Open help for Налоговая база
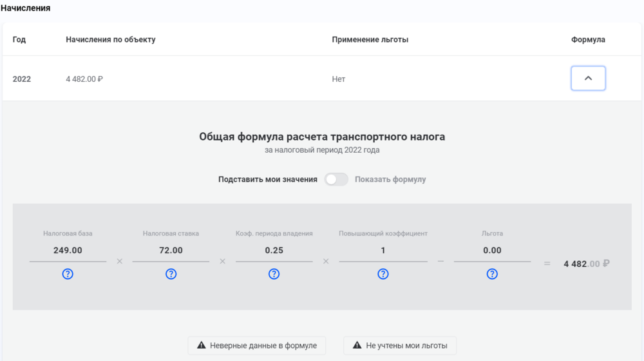The width and height of the screenshot is (644, 361). point(68,274)
